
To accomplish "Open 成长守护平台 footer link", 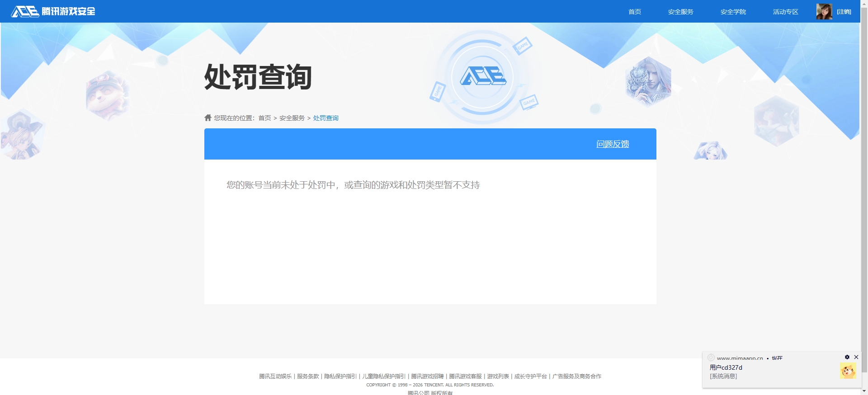I will [x=530, y=376].
